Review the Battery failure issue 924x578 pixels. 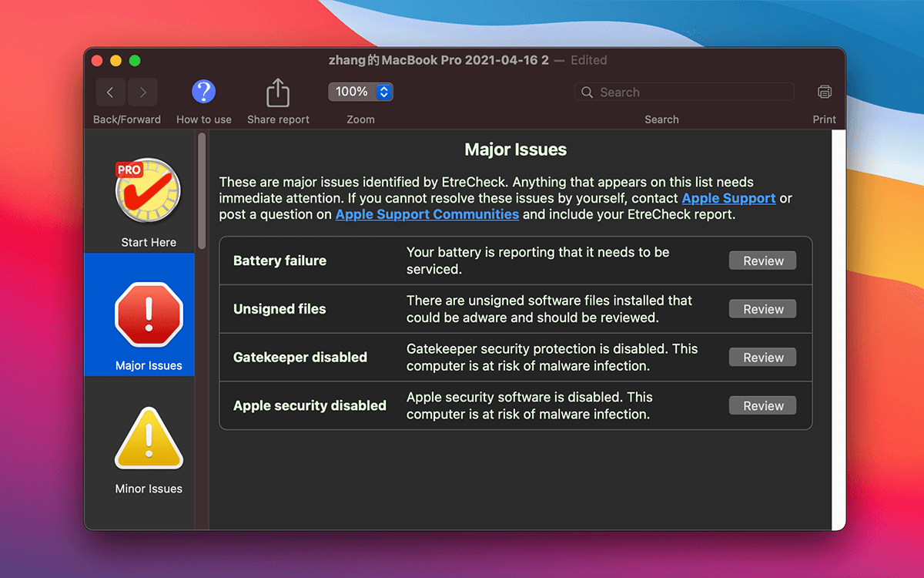coord(762,261)
